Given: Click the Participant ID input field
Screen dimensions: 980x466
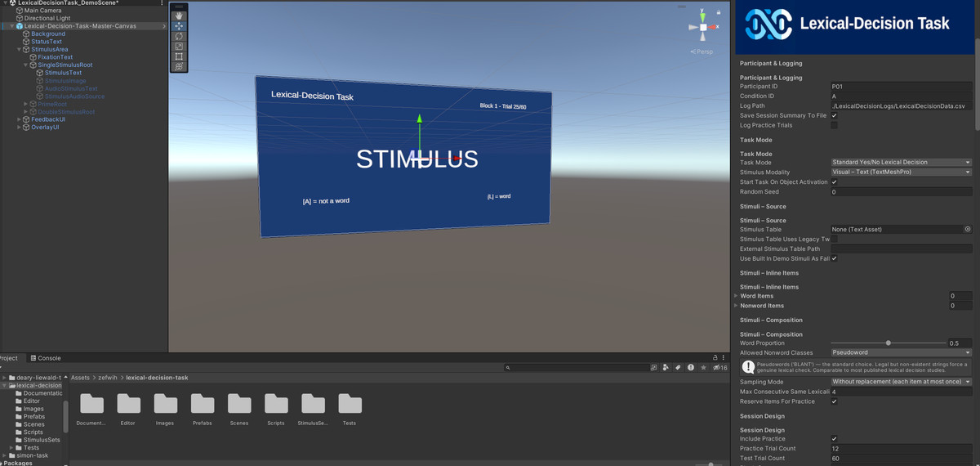Looking at the screenshot, I should pos(901,87).
